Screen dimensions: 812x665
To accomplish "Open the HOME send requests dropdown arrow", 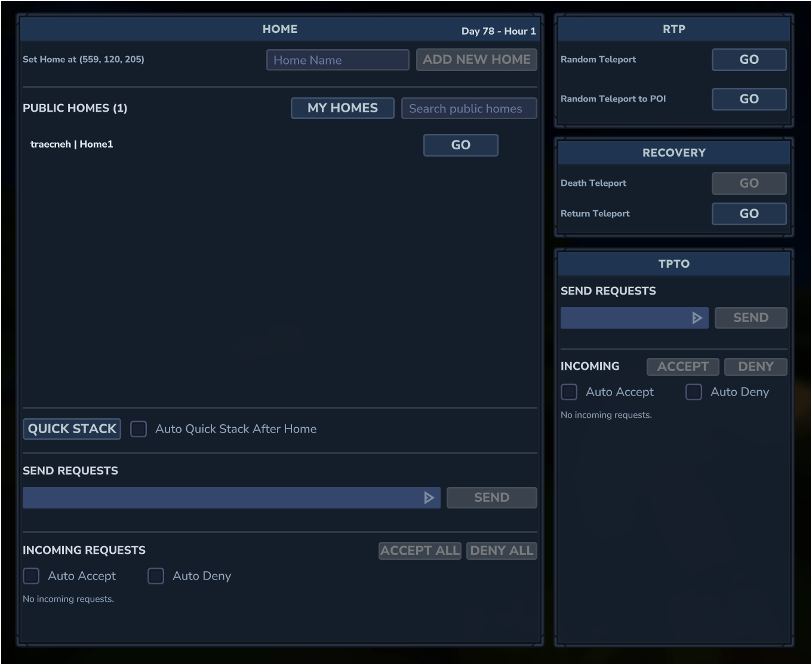I will coord(429,498).
